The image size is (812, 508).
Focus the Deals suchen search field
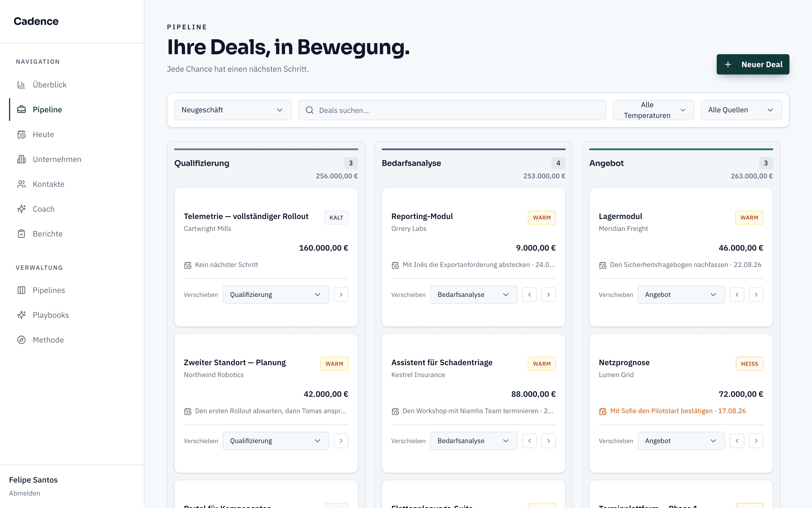pyautogui.click(x=452, y=110)
